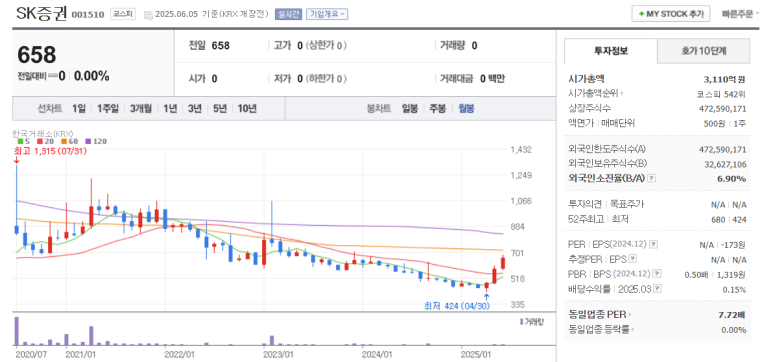Image resolution: width=773 pixels, height=362 pixels.
Task: Select the 1년 line chart period
Action: [170, 109]
